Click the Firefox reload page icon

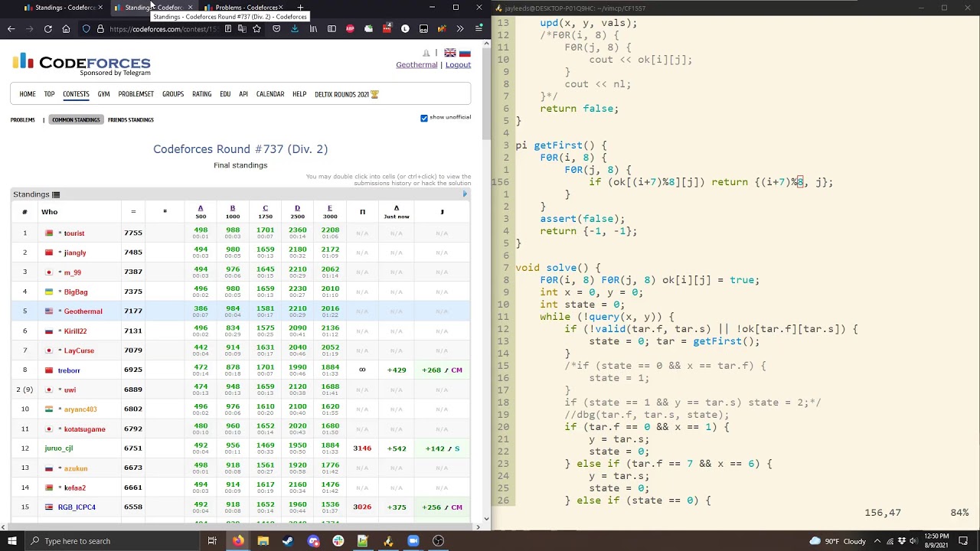[47, 29]
